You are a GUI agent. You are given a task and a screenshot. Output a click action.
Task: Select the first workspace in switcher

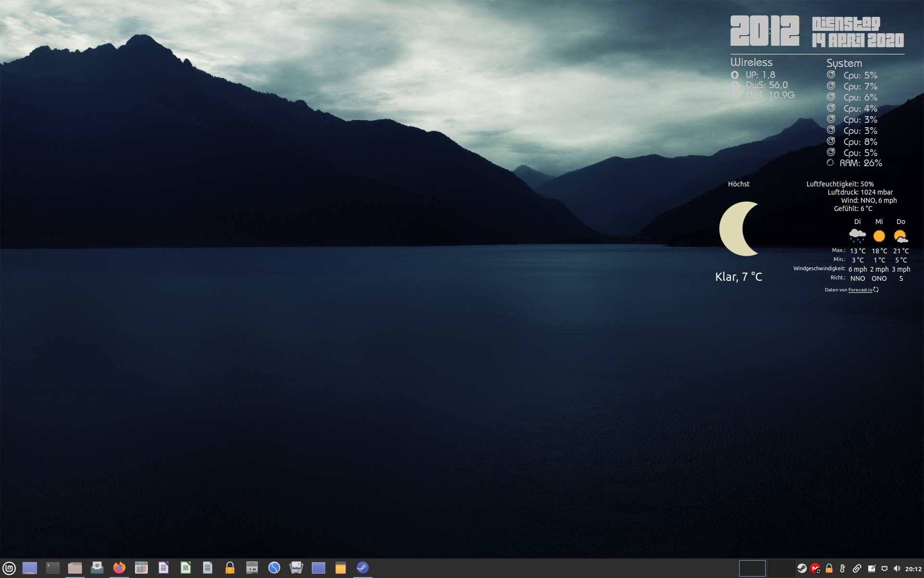point(752,568)
